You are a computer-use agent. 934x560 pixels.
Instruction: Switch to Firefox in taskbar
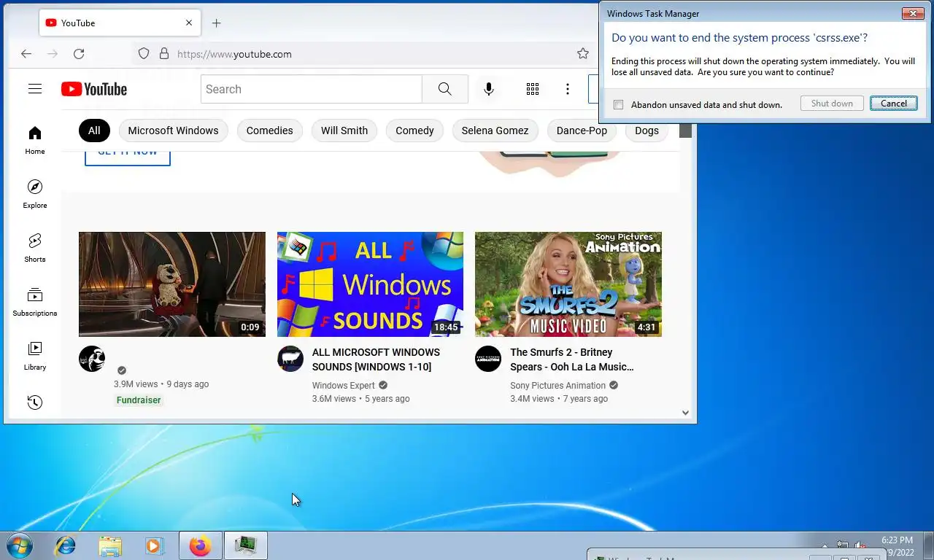click(x=200, y=545)
